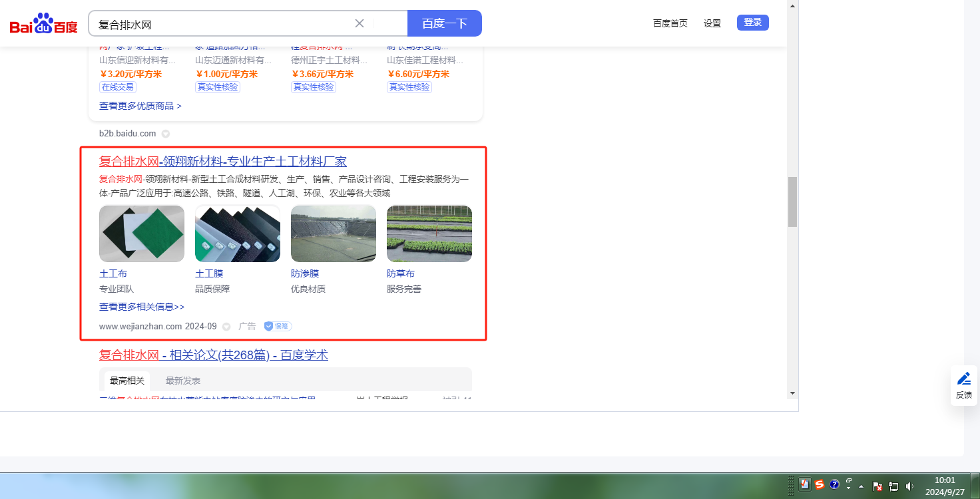Open 复合排水网 相关论文 百度学术 result
This screenshot has height=499, width=980.
(x=214, y=355)
